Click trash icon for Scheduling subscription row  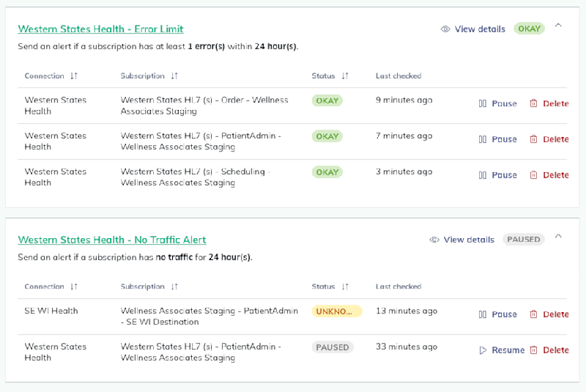533,175
